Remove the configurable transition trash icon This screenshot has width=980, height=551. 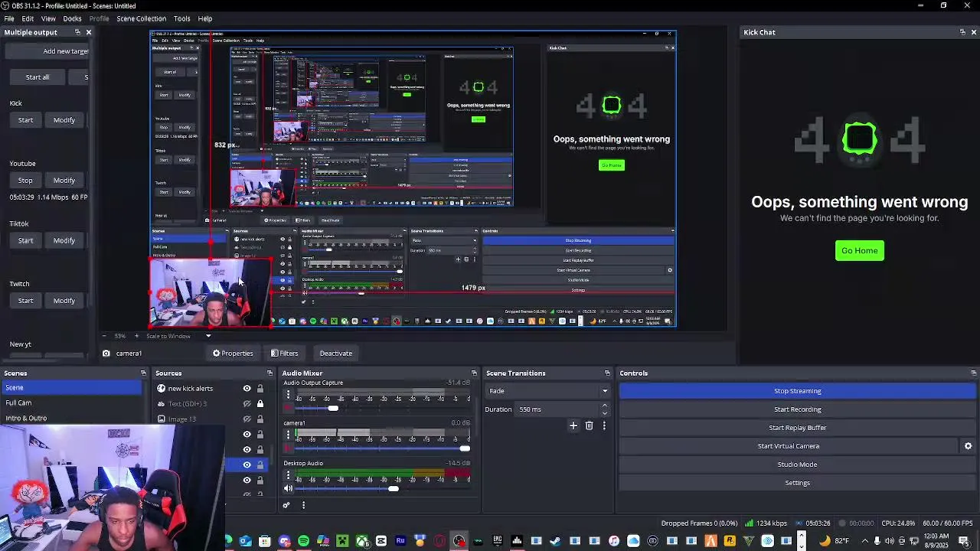589,425
